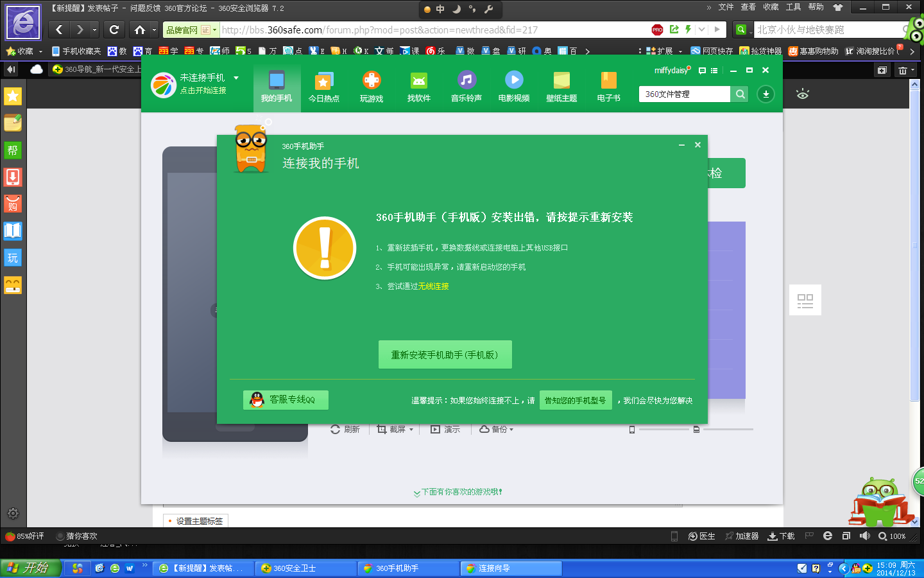Open 收藏 favorites bar dropdown
924x578 pixels.
point(24,51)
